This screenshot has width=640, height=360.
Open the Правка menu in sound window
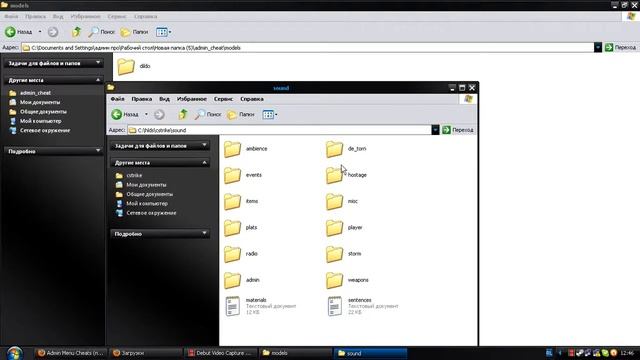pyautogui.click(x=142, y=99)
